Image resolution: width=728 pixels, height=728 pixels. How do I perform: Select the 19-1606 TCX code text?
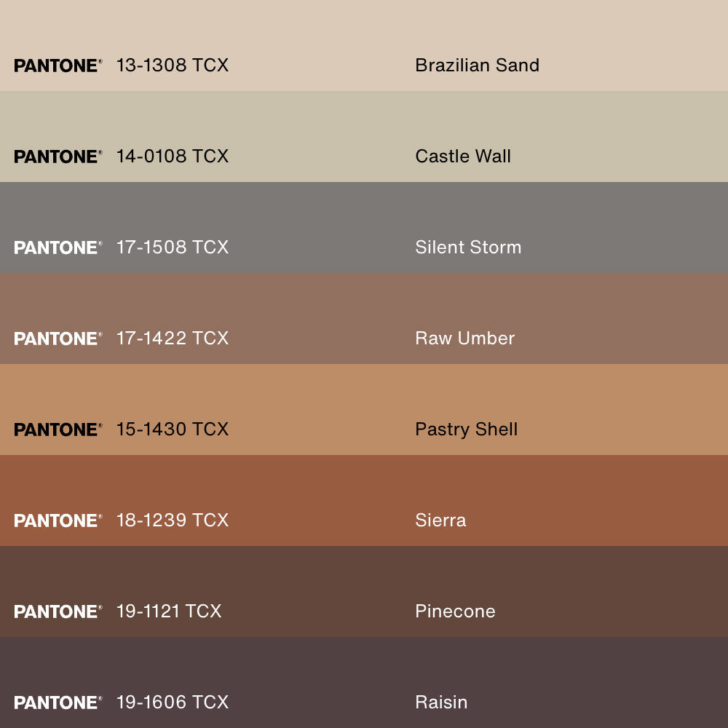173,703
